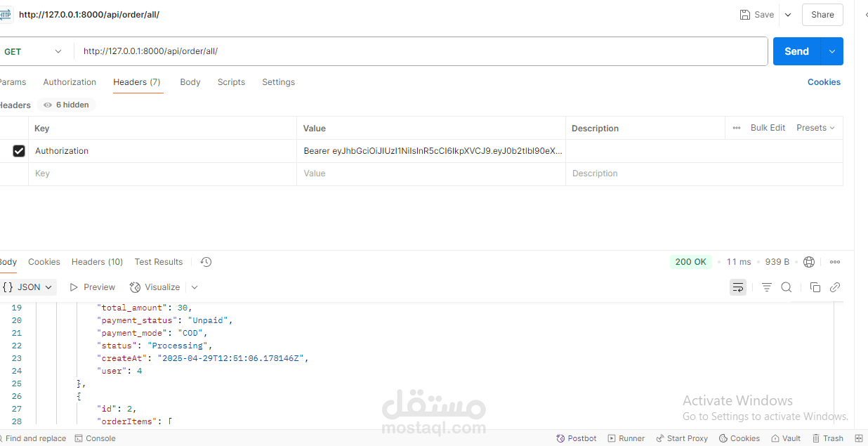Image resolution: width=868 pixels, height=446 pixels.
Task: Copy the response body to clipboard
Action: [815, 287]
